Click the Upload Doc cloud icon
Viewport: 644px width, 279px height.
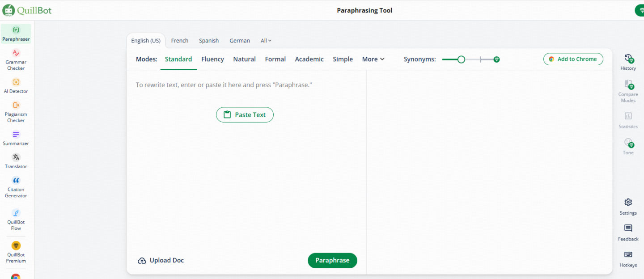142,261
